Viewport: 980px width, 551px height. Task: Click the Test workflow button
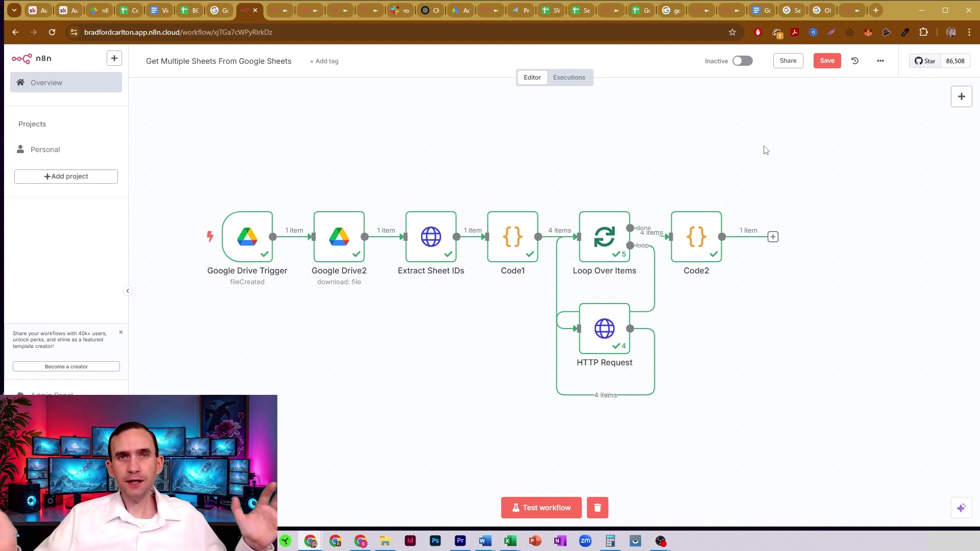pyautogui.click(x=541, y=508)
